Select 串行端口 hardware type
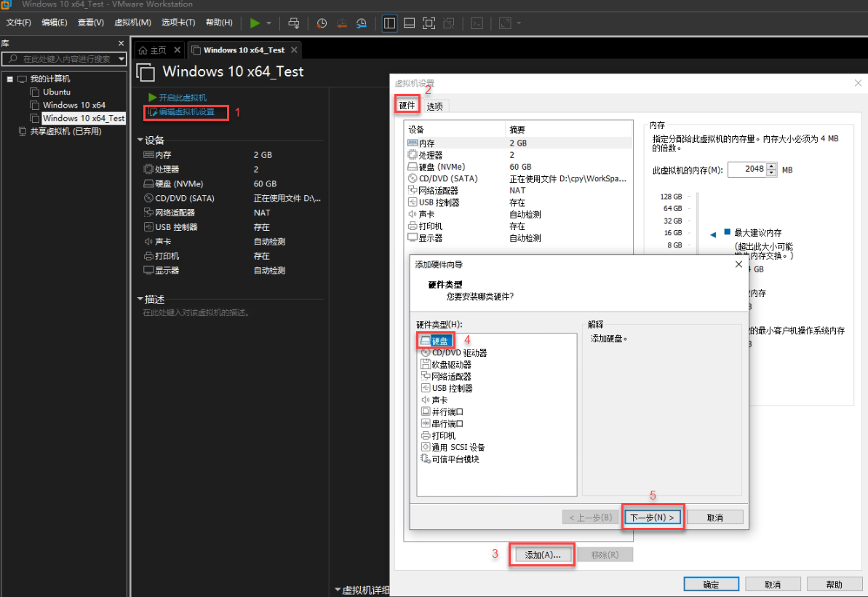 click(442, 424)
